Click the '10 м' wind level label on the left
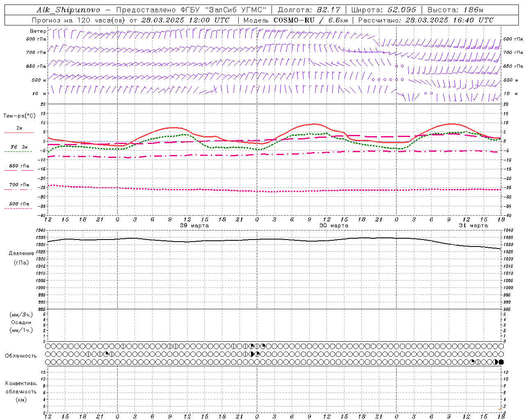This screenshot has height=420, width=525. pos(39,94)
